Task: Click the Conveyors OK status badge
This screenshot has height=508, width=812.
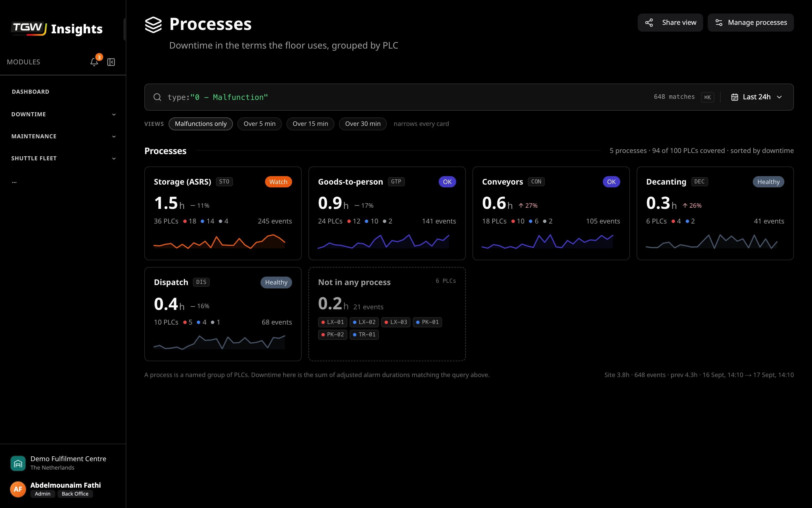Action: 611,182
